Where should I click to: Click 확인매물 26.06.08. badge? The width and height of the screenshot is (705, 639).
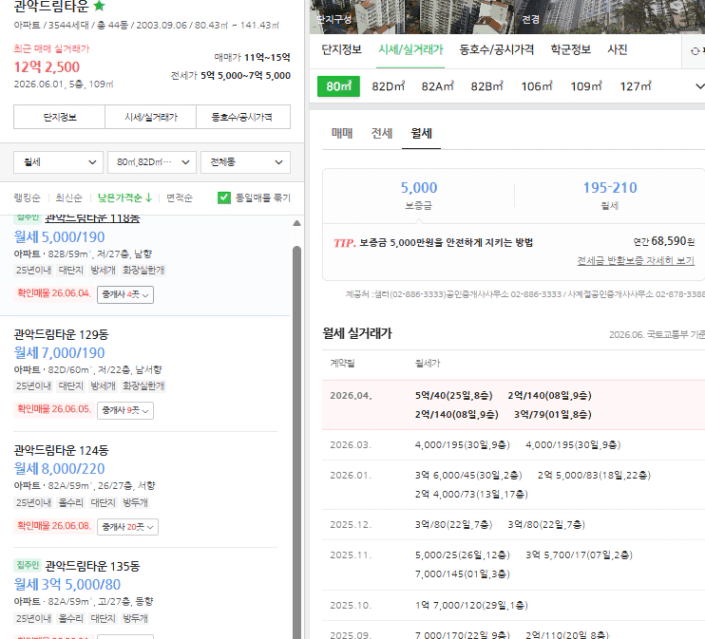pyautogui.click(x=54, y=525)
